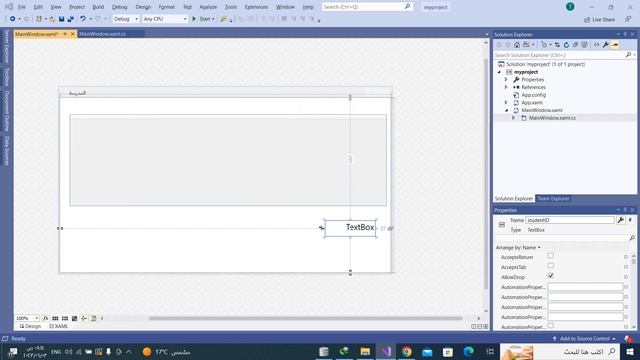The width and height of the screenshot is (640, 360).
Task: Uncheck the AllowDrop checkbox
Action: [551, 276]
